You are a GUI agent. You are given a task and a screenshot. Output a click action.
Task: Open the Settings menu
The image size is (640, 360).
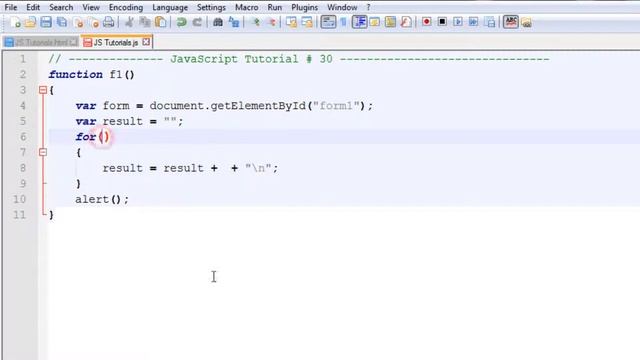(x=211, y=7)
